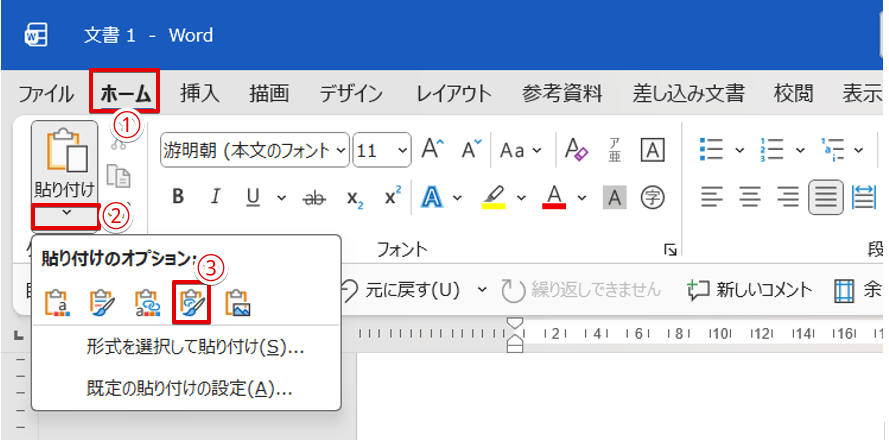Paste with link and source formatting icon

point(146,303)
